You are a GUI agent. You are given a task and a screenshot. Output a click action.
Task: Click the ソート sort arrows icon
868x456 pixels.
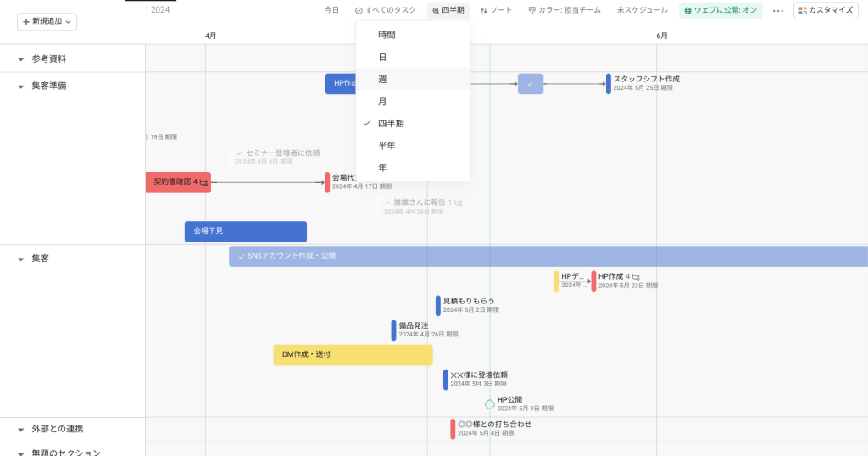pos(484,10)
